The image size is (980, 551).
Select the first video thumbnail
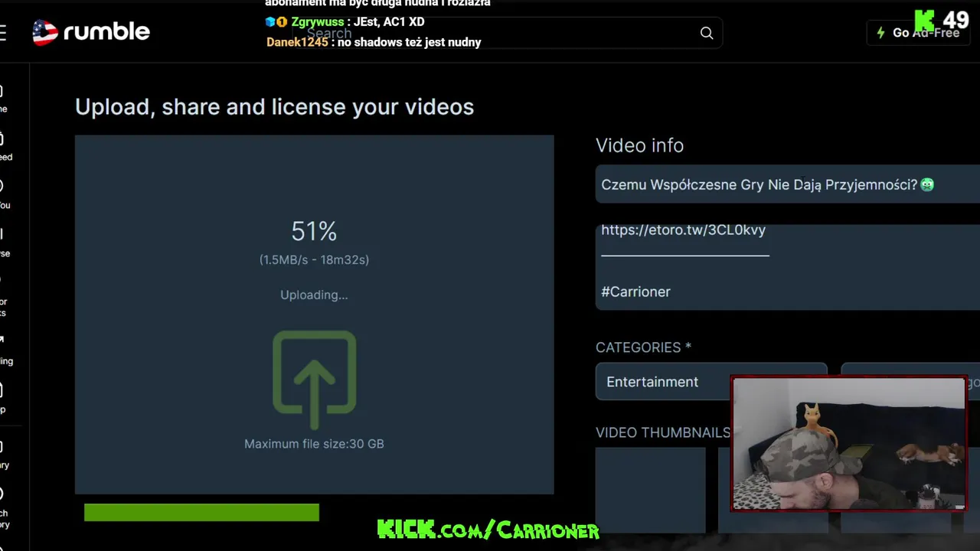coord(650,490)
